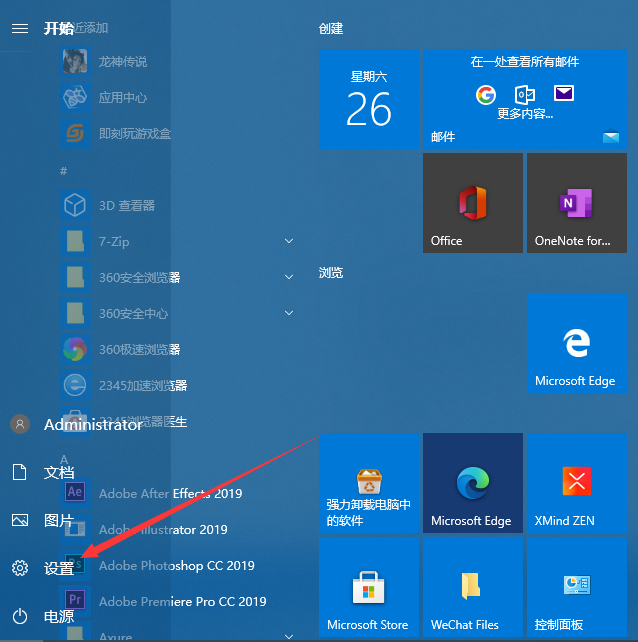The width and height of the screenshot is (638, 642).
Task: Expand the 360安全浏览器 folder
Action: (x=289, y=277)
